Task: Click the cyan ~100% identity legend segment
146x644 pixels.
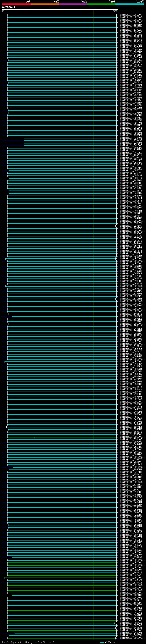Action: 130,4
